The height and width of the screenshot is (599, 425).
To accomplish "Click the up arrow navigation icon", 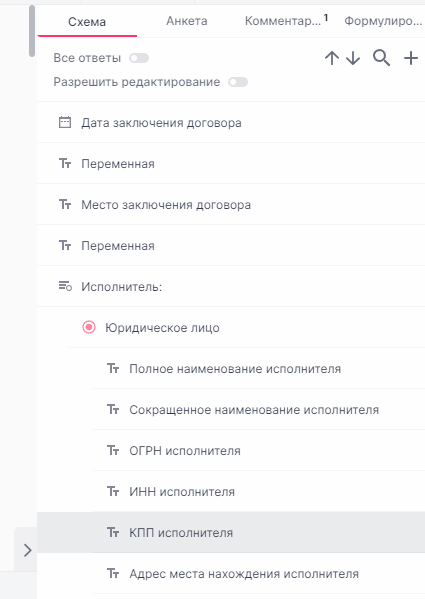I will pos(332,58).
